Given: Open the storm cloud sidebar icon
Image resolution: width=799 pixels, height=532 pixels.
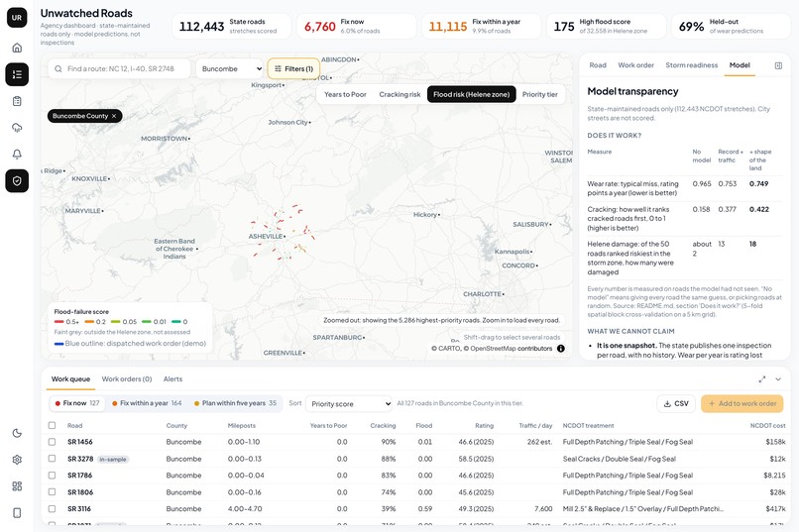Looking at the screenshot, I should coord(17,128).
